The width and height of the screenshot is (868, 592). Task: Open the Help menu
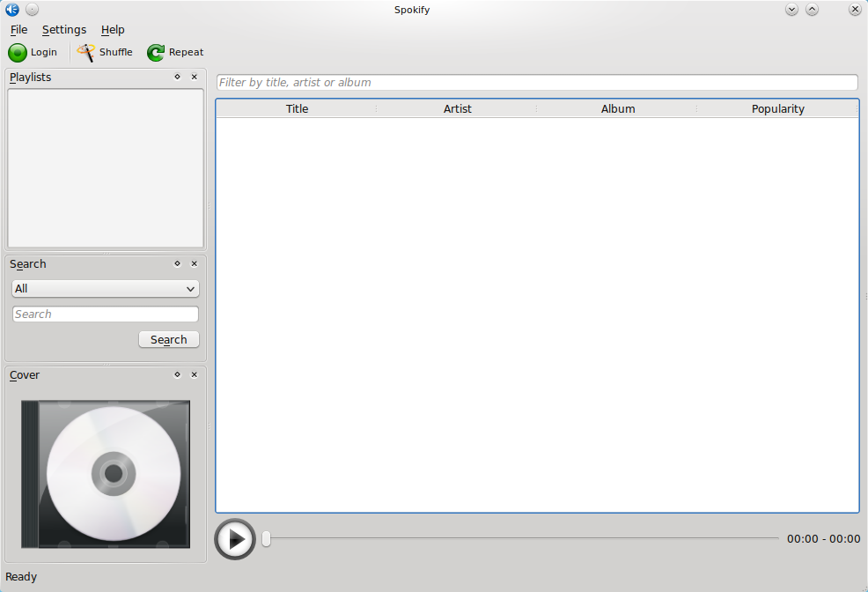pyautogui.click(x=113, y=30)
